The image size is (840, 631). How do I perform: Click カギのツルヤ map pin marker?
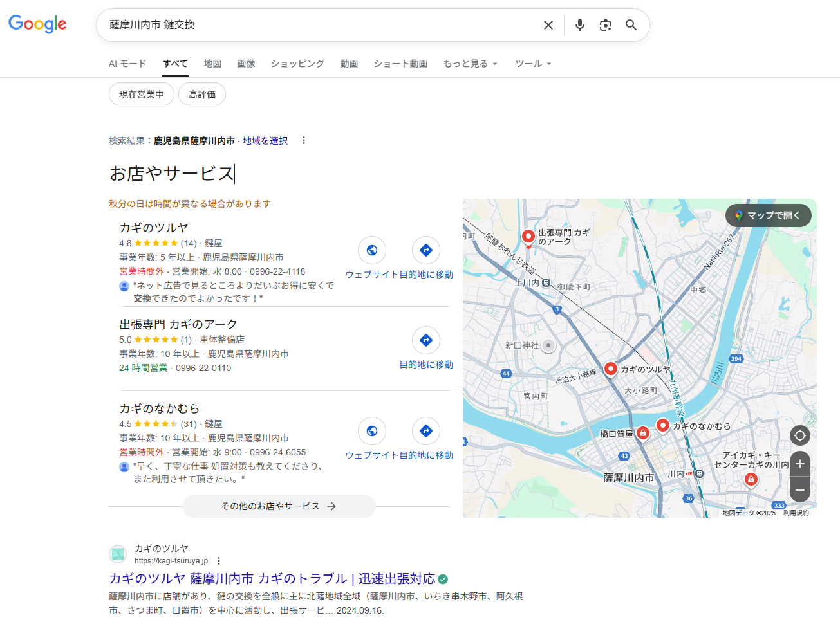[610, 369]
